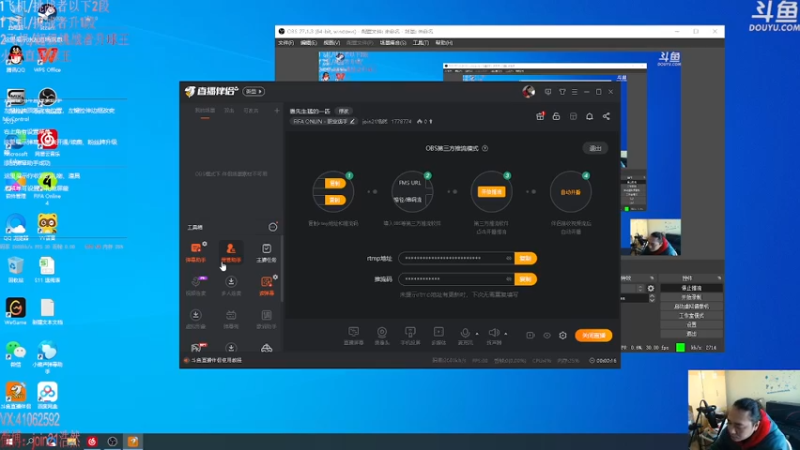Click the notification bell icon
Image resolution: width=800 pixels, height=450 pixels.
(589, 116)
